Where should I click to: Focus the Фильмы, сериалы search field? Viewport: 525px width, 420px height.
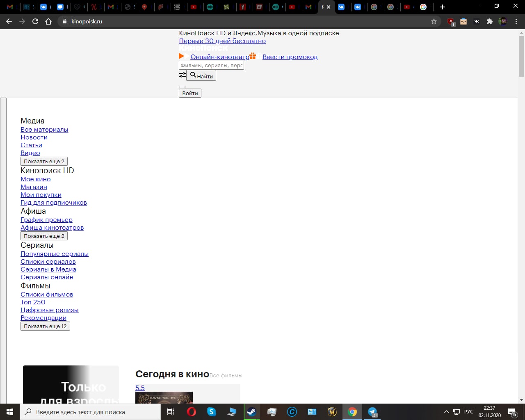[211, 65]
